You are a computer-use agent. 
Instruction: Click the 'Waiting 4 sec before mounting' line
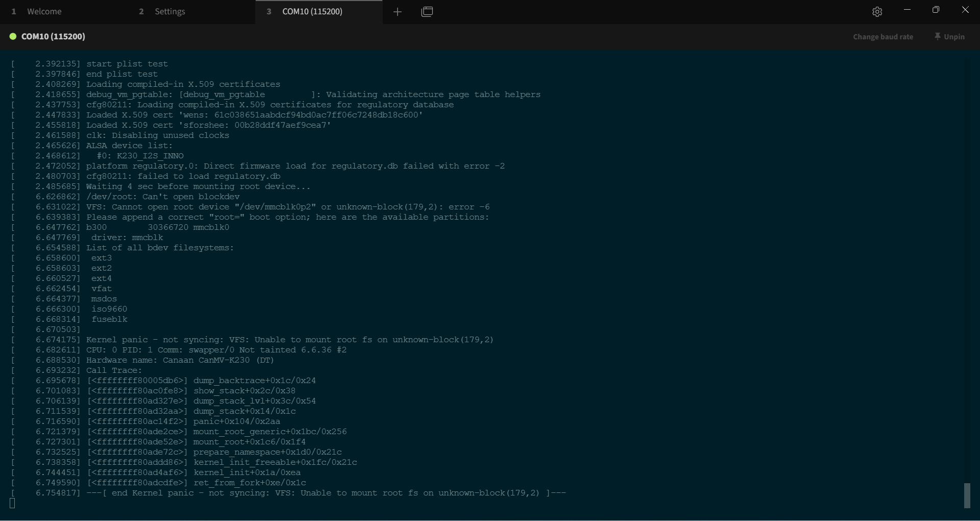198,187
